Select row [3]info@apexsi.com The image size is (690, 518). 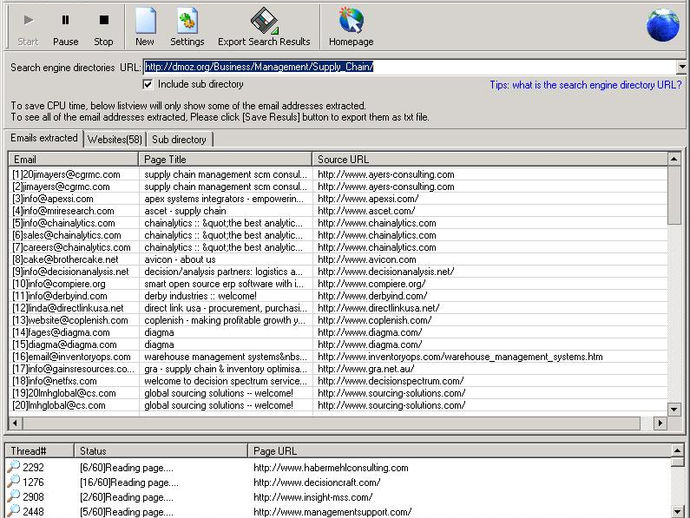[338, 198]
